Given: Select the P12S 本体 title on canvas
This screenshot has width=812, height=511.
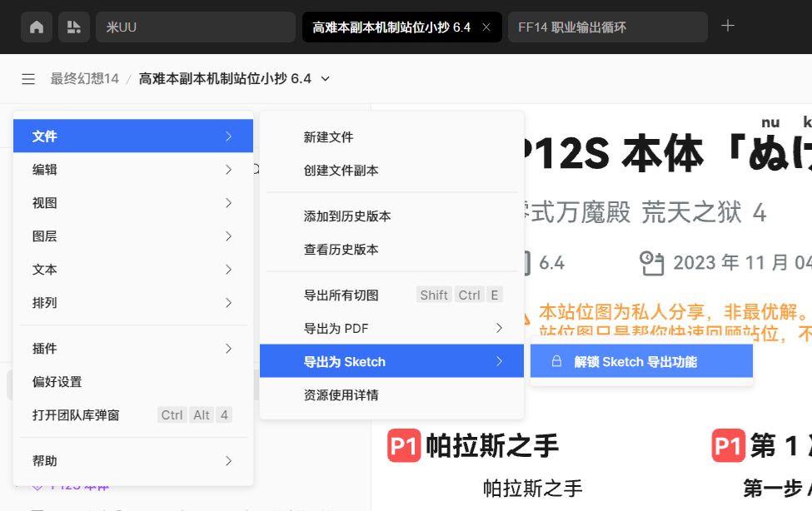Looking at the screenshot, I should pos(614,154).
